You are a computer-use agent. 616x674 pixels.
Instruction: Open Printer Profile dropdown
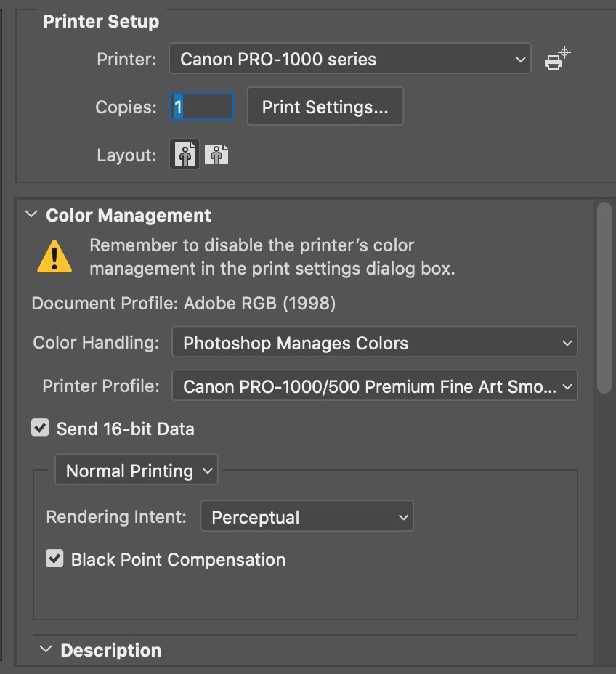(x=374, y=386)
